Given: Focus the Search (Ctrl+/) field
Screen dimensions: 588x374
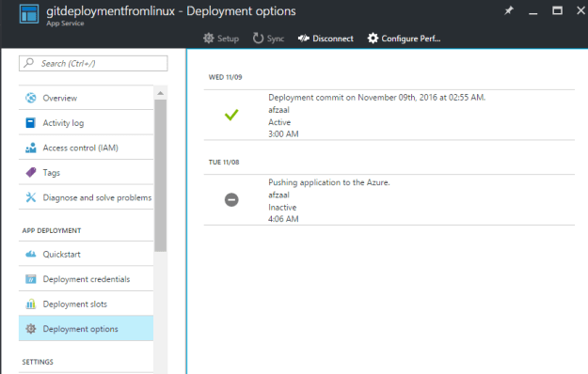Looking at the screenshot, I should (93, 63).
